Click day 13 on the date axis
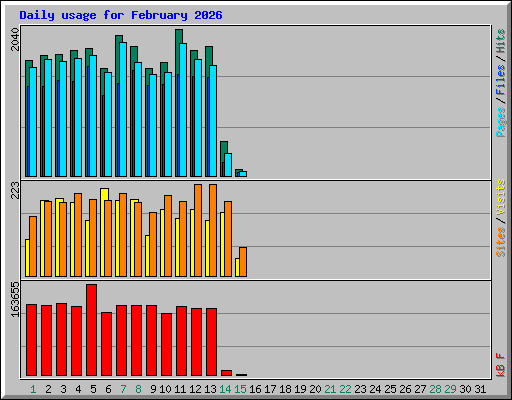 click(x=210, y=389)
